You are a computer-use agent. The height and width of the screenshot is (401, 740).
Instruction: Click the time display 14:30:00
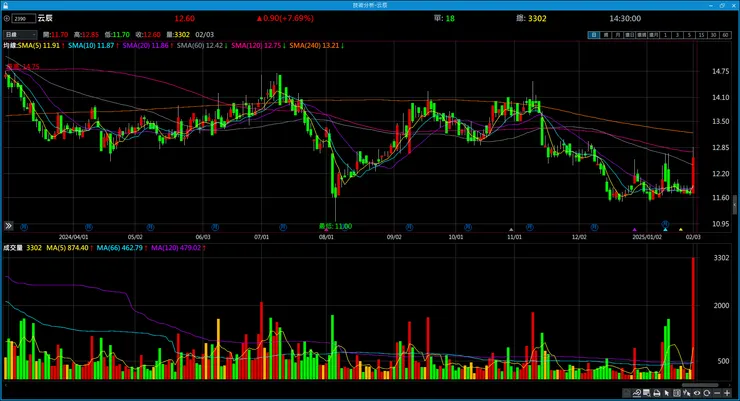tap(625, 18)
